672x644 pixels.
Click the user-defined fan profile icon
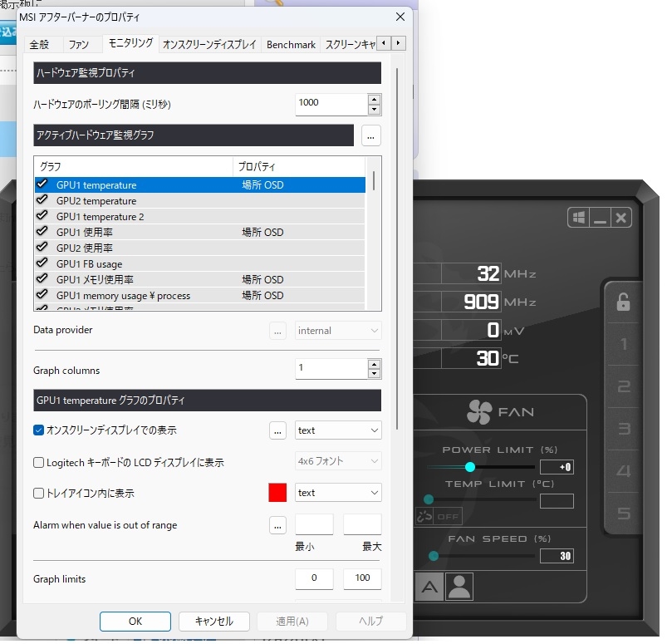click(459, 587)
